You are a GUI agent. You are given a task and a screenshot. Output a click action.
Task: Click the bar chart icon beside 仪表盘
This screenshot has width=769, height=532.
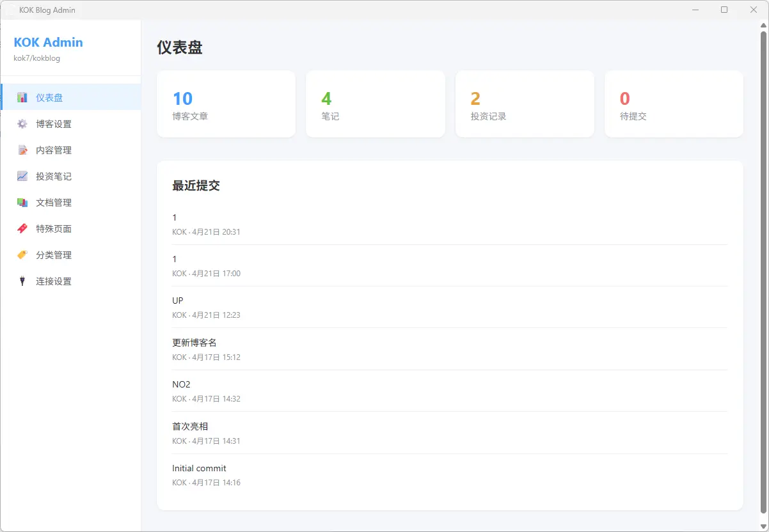[x=22, y=98]
